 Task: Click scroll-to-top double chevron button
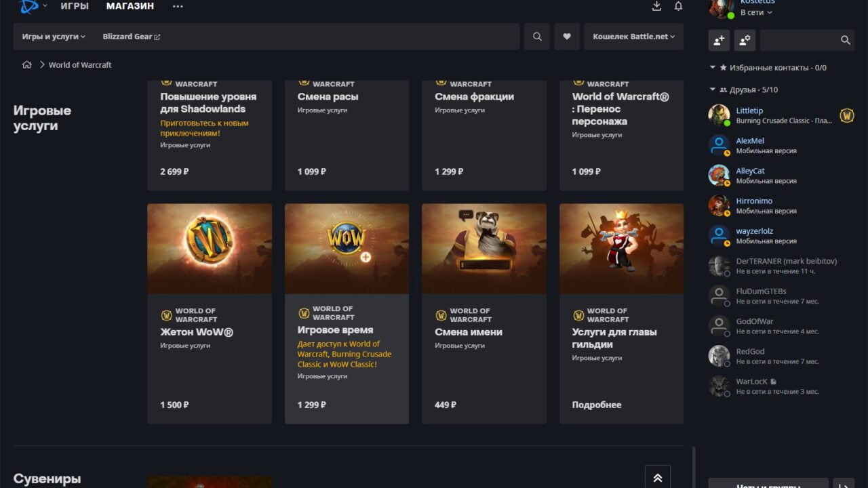(x=657, y=477)
